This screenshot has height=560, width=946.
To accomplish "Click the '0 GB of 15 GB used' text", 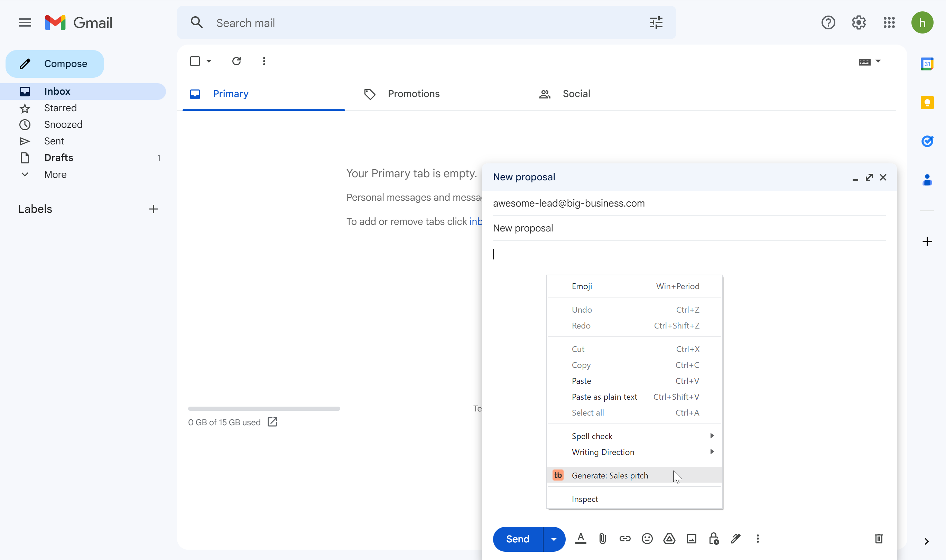I will (x=224, y=422).
